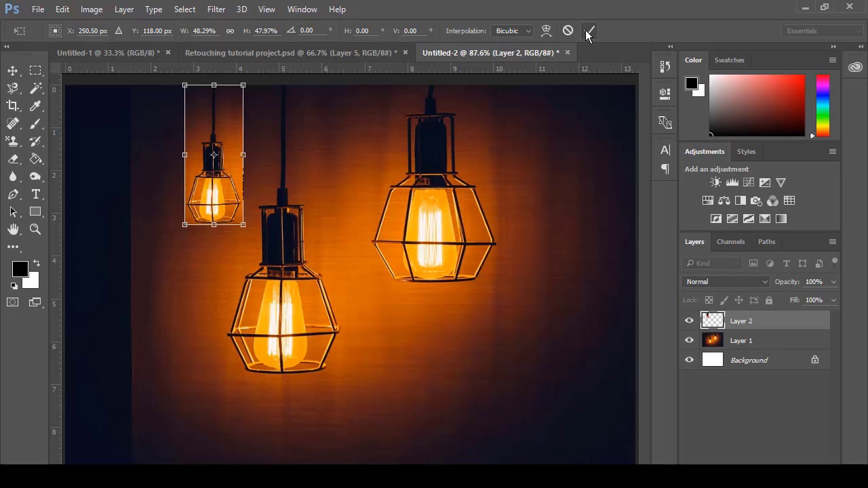Toggle maintain aspect ratio link
This screenshot has height=488, width=868.
point(230,30)
